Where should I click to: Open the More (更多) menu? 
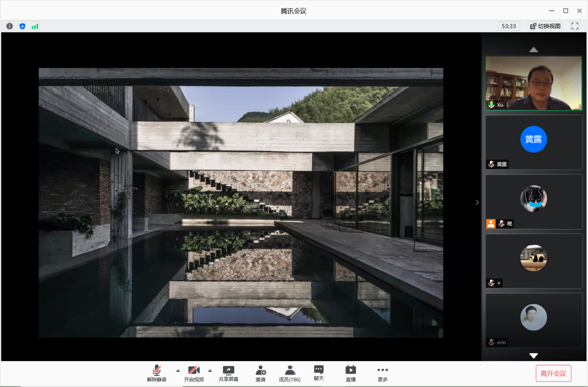[x=382, y=373]
